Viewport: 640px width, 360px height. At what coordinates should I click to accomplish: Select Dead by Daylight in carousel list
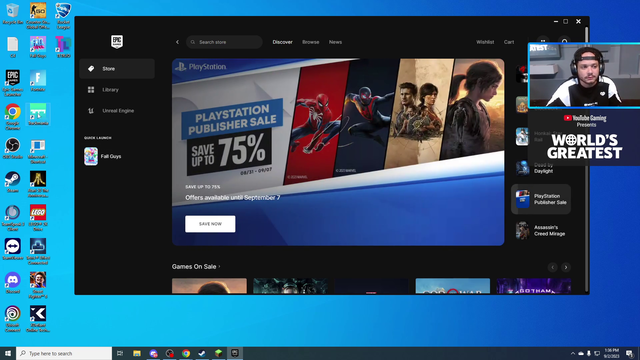coord(540,168)
